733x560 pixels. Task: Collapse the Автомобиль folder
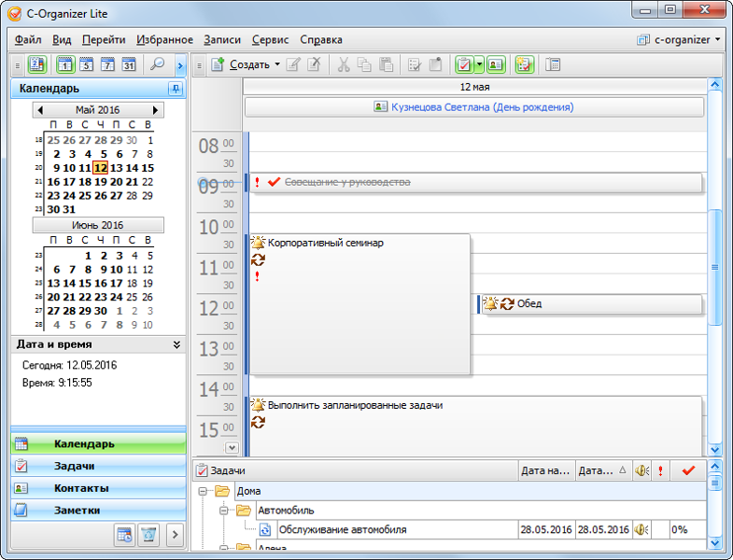(x=223, y=511)
